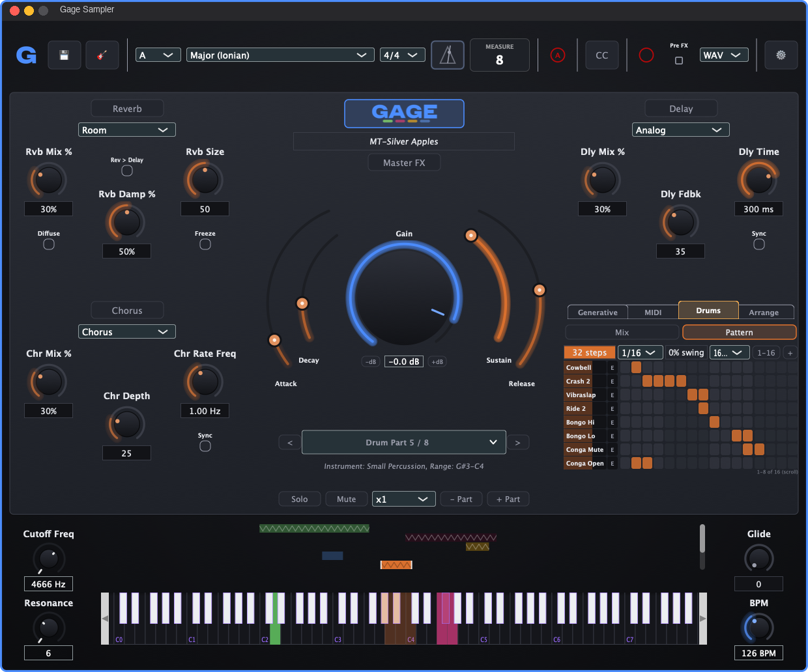The width and height of the screenshot is (808, 672).
Task: Toggle the active Bongo Hi step
Action: 714,422
